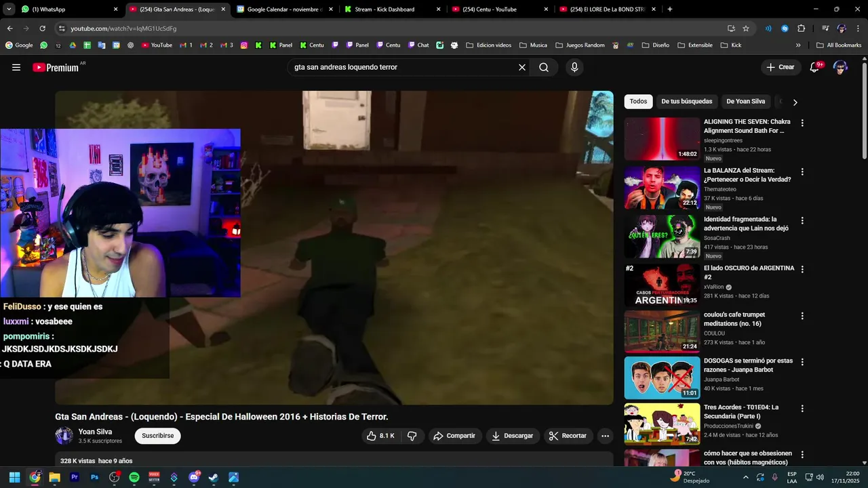The height and width of the screenshot is (488, 868).
Task: Open options menu for DOSOGAS video
Action: 802,362
